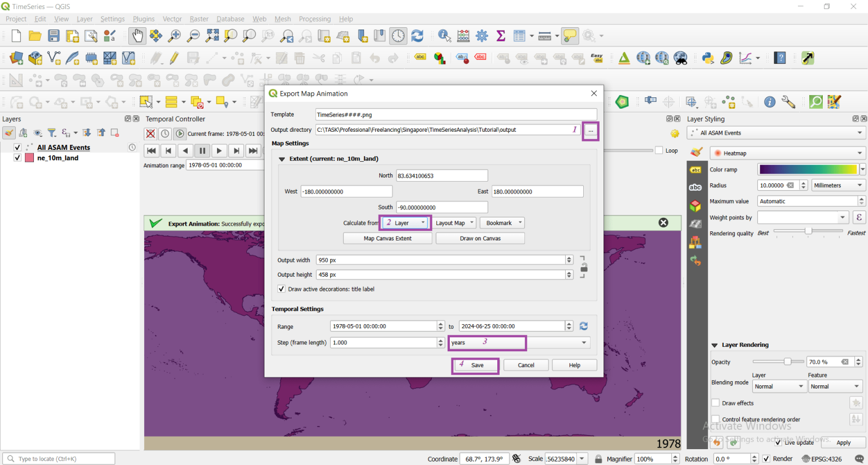
Task: Open the Processing menu
Action: tap(315, 19)
